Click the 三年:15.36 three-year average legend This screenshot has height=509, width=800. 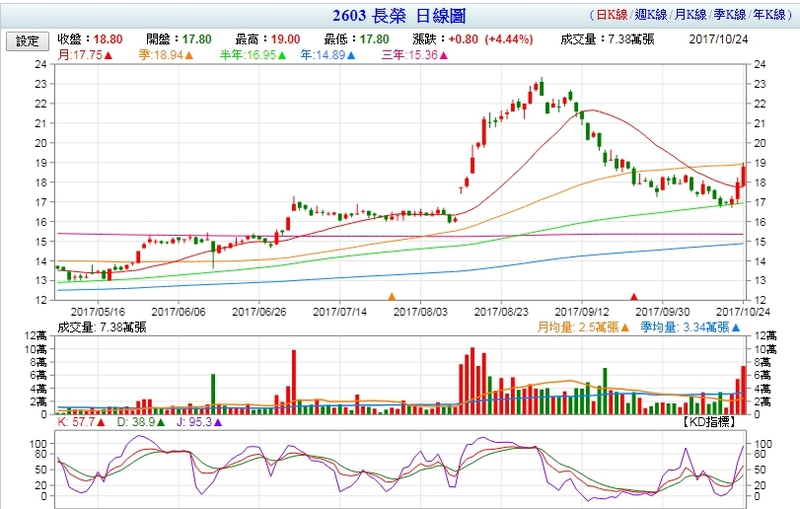[415, 55]
